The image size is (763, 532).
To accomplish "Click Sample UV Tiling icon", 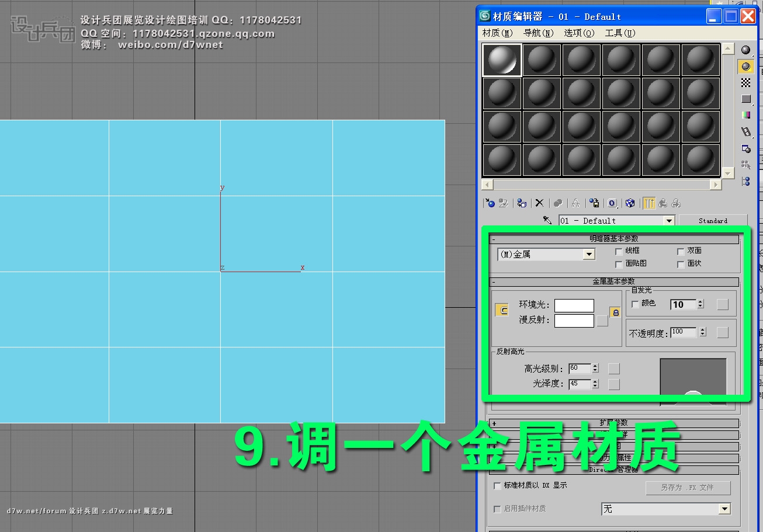I will pyautogui.click(x=745, y=99).
